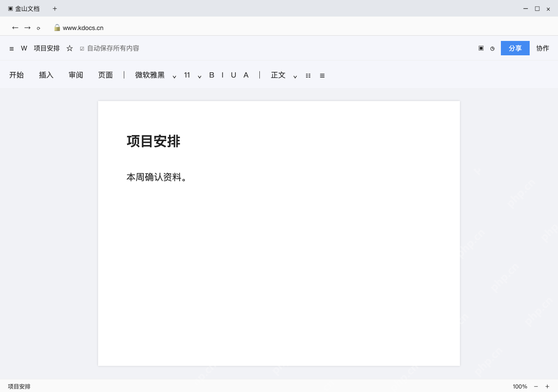Image resolution: width=558 pixels, height=392 pixels.
Task: Click the W document type icon
Action: pos(24,48)
